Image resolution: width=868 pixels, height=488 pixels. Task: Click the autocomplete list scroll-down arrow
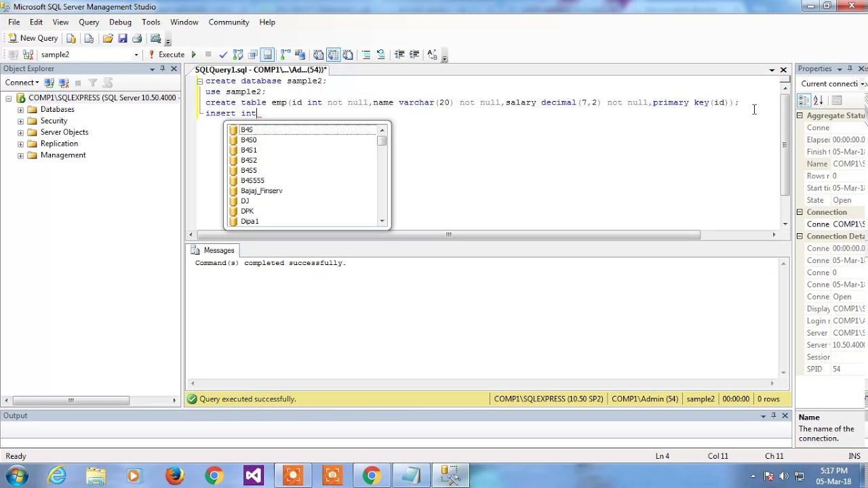pyautogui.click(x=382, y=221)
